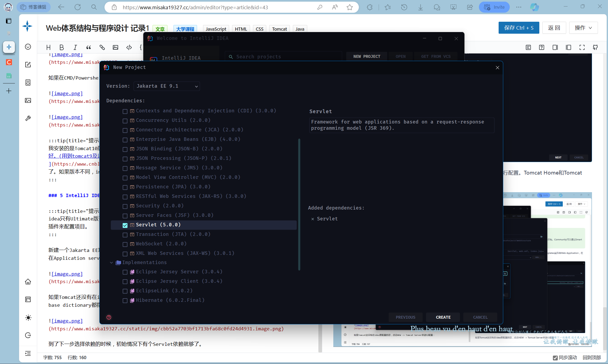Click the Invite button in browser toolbar
The width and height of the screenshot is (608, 364).
click(x=494, y=7)
